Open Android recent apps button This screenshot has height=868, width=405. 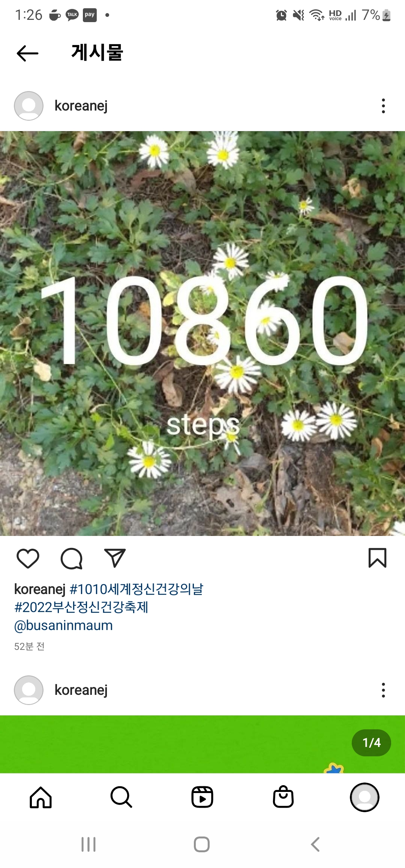pos(88,844)
